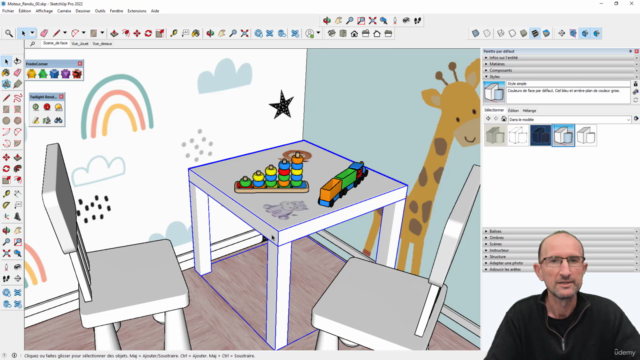
Task: Activate the Axes tool
Action: pos(6,217)
